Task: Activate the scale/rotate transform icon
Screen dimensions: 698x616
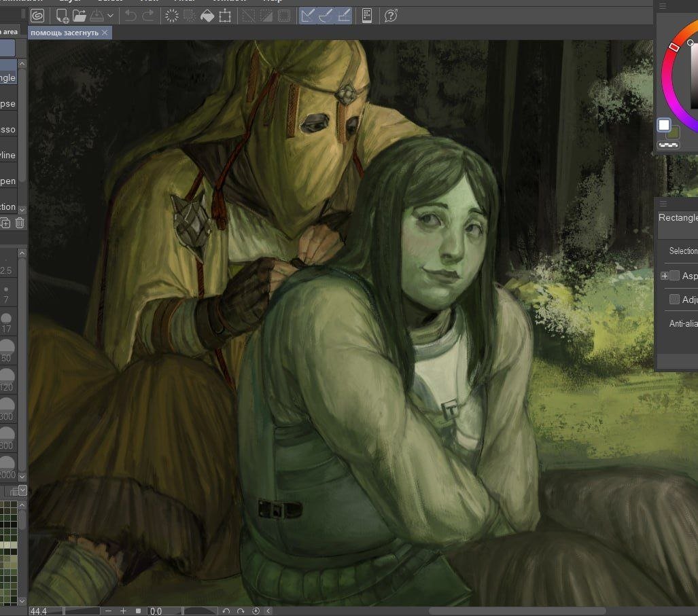Action: click(225, 16)
